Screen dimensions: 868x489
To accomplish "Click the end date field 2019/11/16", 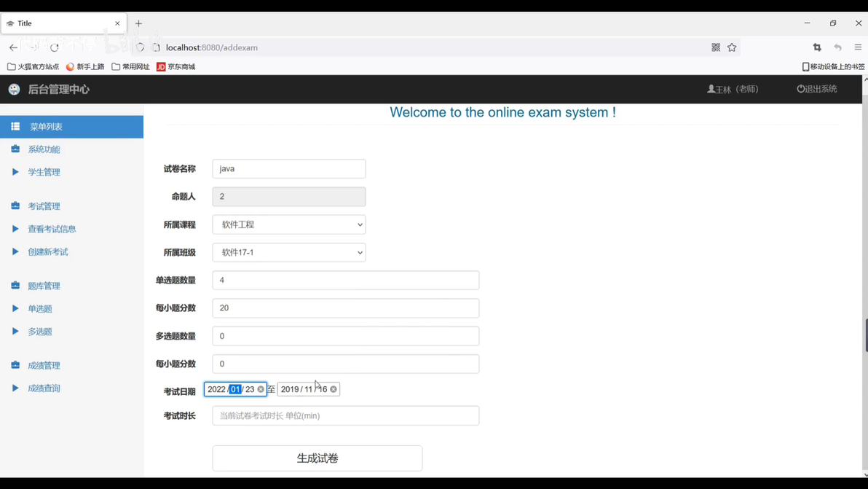I will [308, 389].
